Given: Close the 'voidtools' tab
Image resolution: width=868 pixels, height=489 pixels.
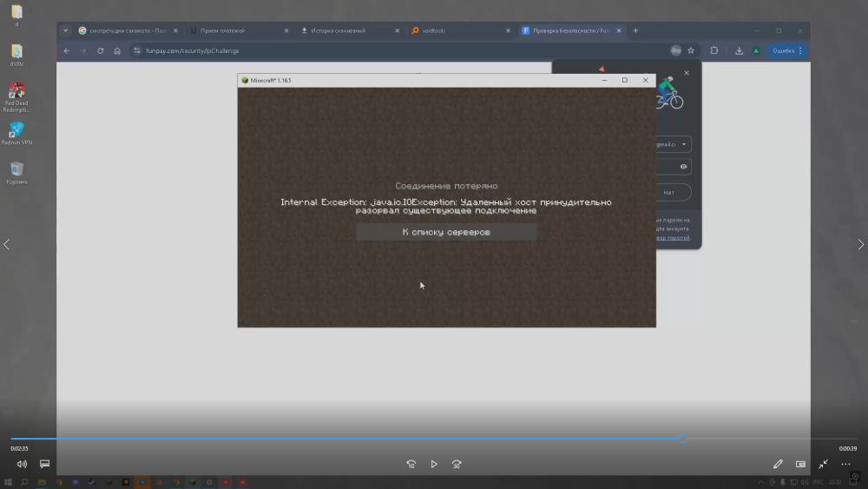Looking at the screenshot, I should point(508,30).
